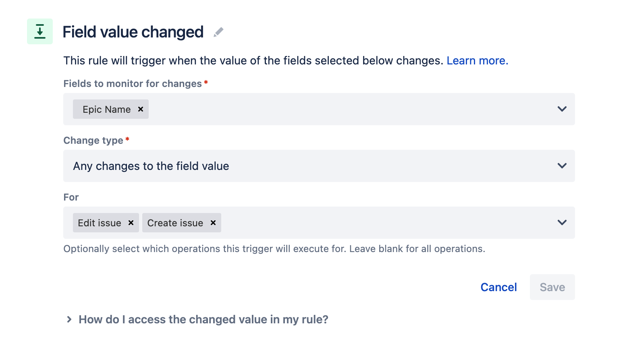Remove the Create issue operation tag
This screenshot has height=364, width=627.
coord(213,223)
